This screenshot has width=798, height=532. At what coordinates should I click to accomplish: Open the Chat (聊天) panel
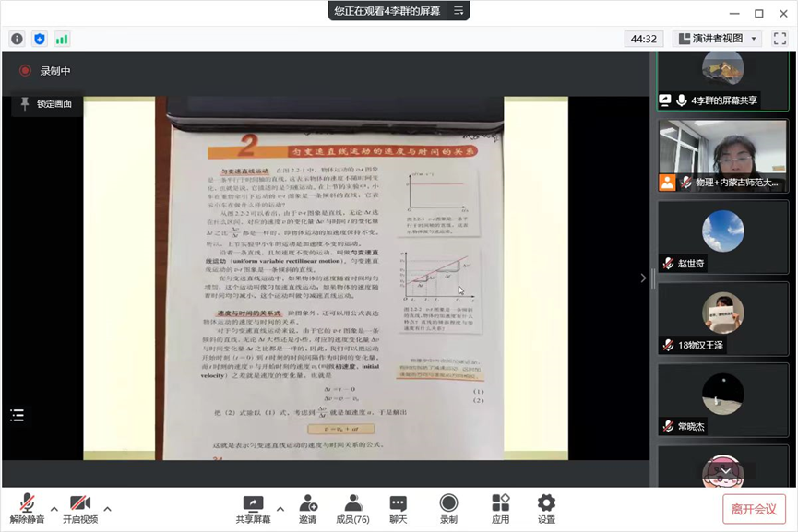click(x=398, y=508)
